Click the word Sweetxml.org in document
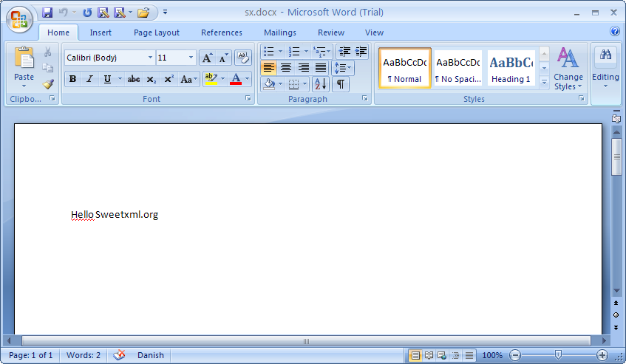 [x=126, y=215]
